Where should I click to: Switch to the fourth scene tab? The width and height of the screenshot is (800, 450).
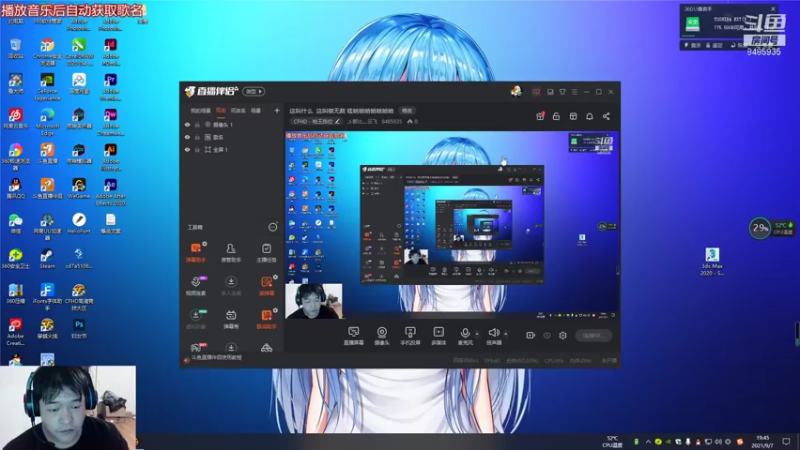pos(256,110)
